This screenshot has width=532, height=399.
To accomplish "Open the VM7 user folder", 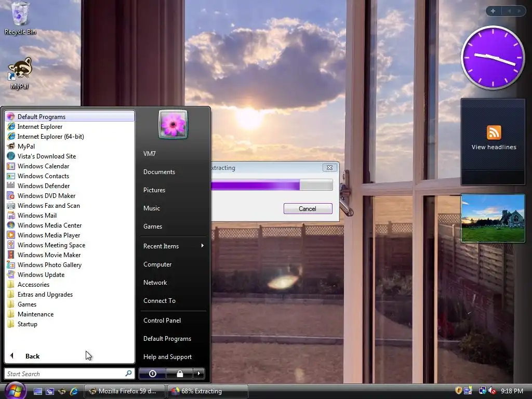I will (173, 153).
